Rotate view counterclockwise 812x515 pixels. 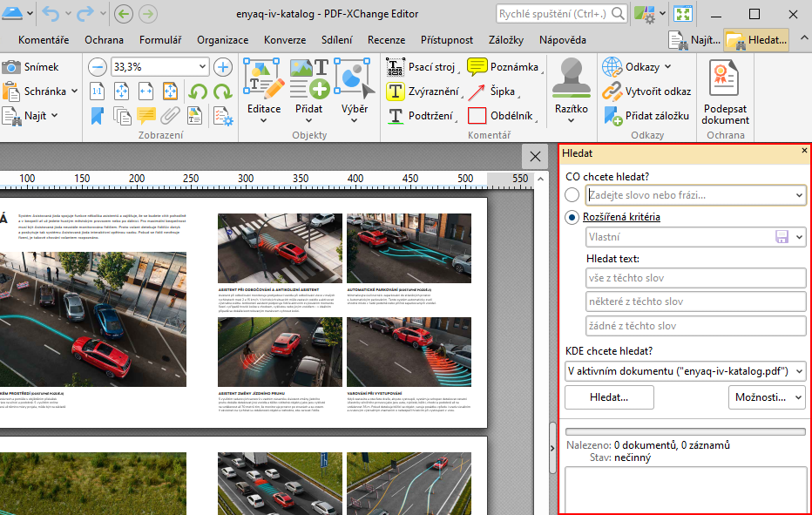click(x=197, y=91)
